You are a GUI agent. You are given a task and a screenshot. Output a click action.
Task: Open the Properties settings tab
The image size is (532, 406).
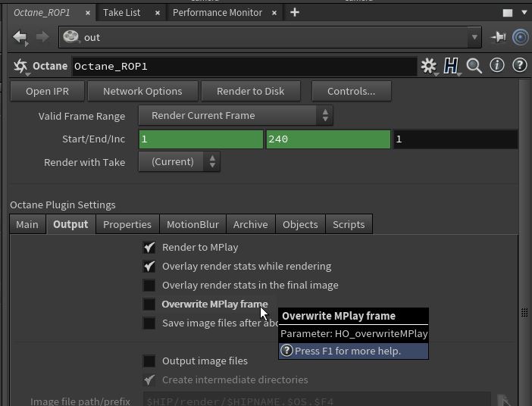pyautogui.click(x=127, y=224)
